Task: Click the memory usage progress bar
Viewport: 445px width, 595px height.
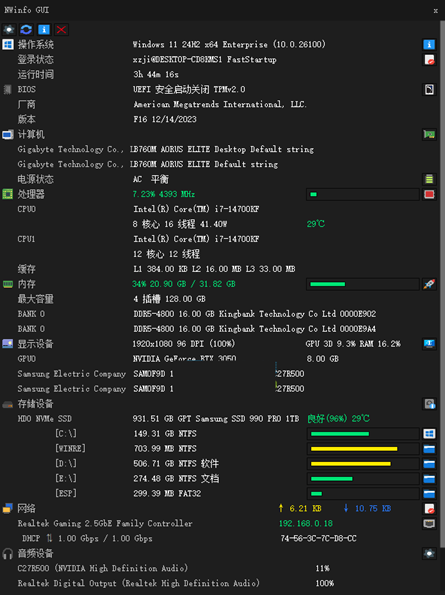Action: [363, 284]
